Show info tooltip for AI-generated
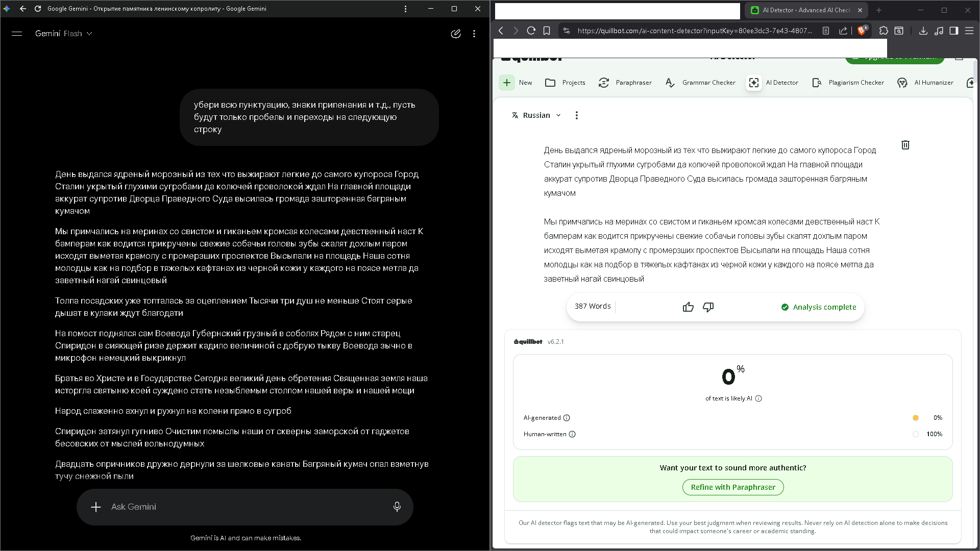This screenshot has width=980, height=551. point(567,418)
